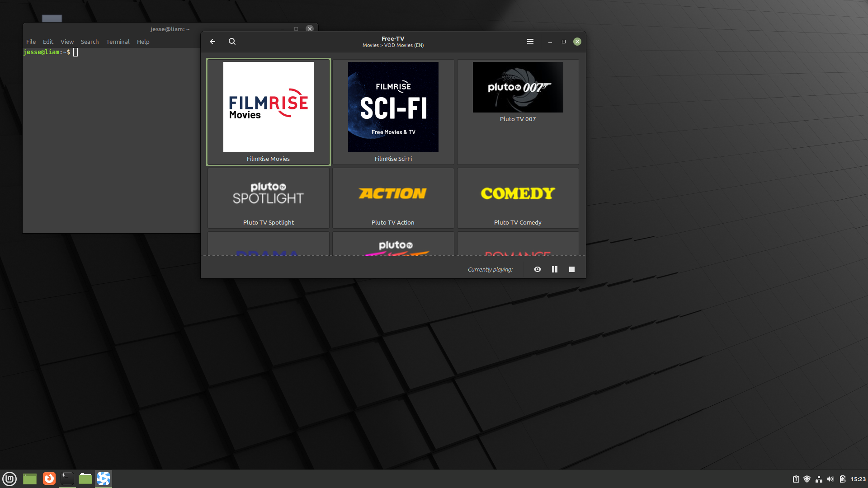Viewport: 868px width, 488px height.
Task: Choose the Pluto TV Action channel
Action: [393, 198]
